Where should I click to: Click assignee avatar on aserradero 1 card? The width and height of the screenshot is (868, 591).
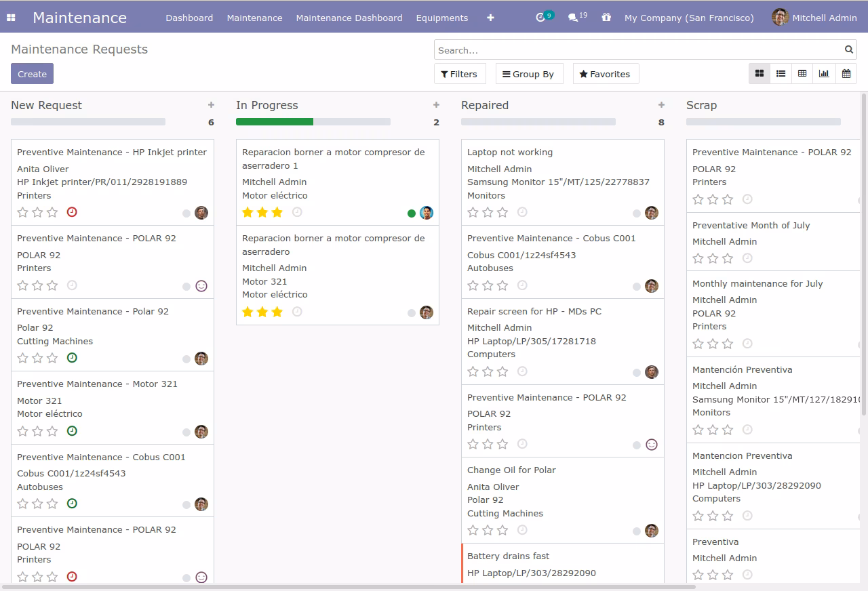click(x=427, y=213)
